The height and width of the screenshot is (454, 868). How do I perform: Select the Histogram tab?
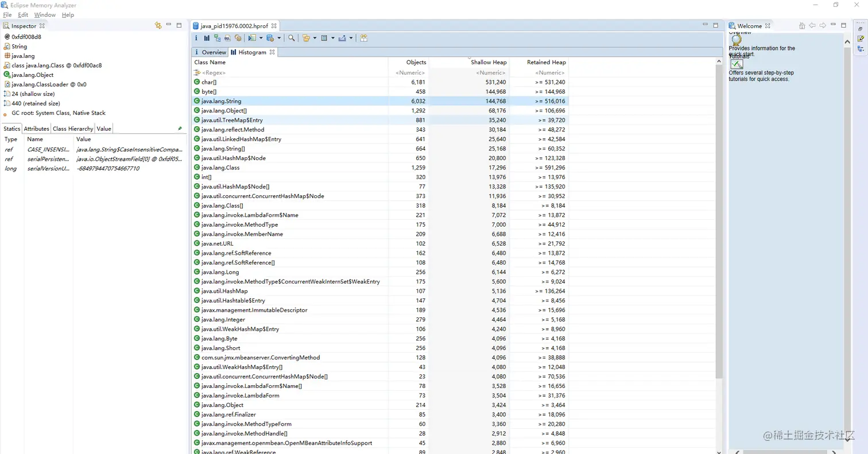(x=252, y=52)
